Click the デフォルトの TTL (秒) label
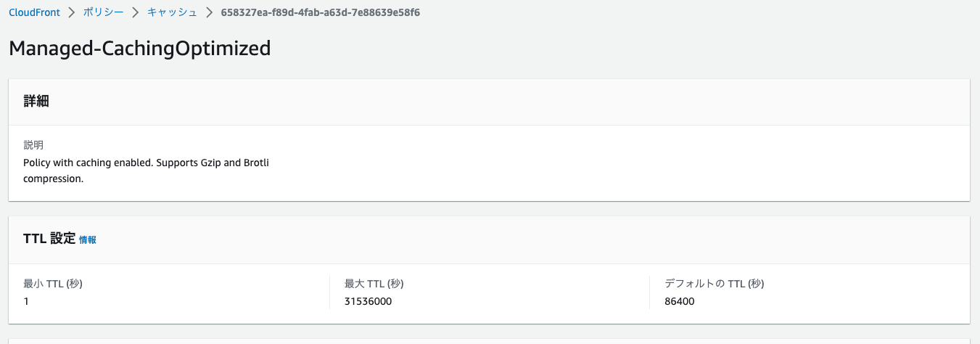980x344 pixels. tap(715, 284)
